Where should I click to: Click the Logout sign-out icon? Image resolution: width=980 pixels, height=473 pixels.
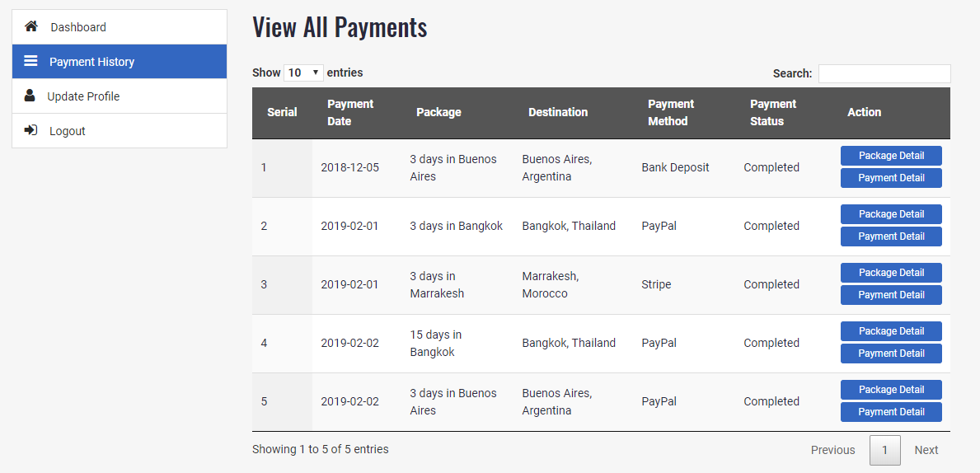tap(30, 130)
